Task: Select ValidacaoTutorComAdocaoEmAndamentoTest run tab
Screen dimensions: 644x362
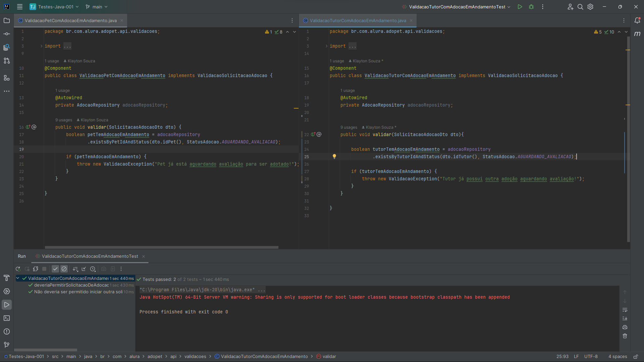Action: tap(90, 256)
